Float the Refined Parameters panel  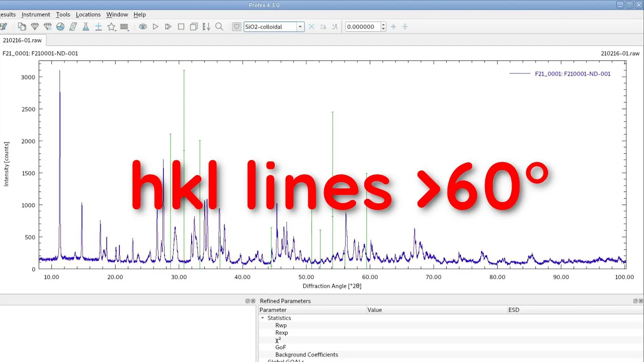click(x=635, y=301)
